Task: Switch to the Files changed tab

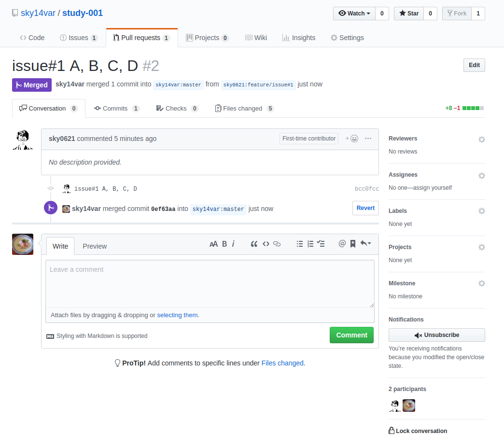Action: (244, 109)
